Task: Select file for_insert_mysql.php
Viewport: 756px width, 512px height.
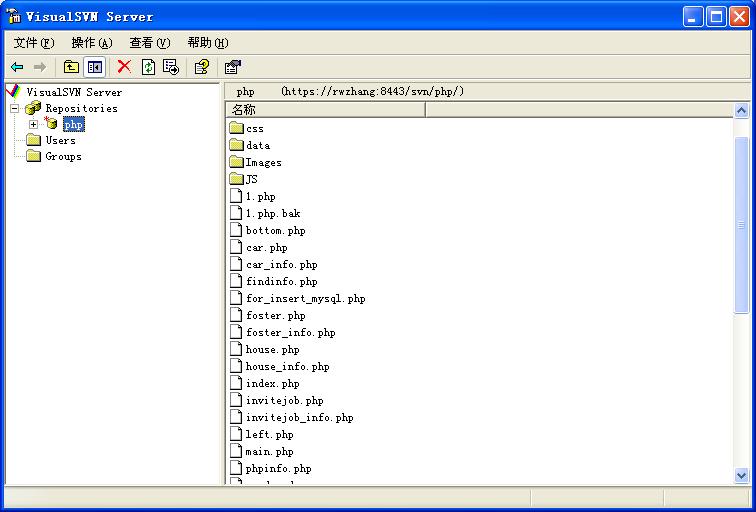Action: tap(306, 298)
